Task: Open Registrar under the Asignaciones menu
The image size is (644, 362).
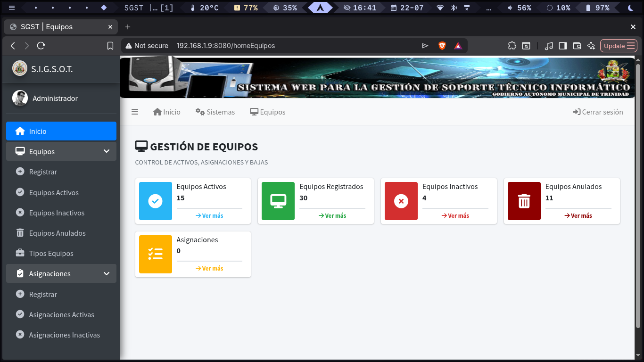Action: (61, 294)
